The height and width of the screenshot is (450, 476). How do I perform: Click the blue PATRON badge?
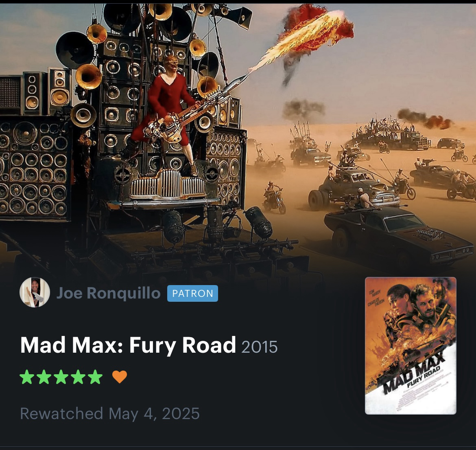click(x=192, y=294)
